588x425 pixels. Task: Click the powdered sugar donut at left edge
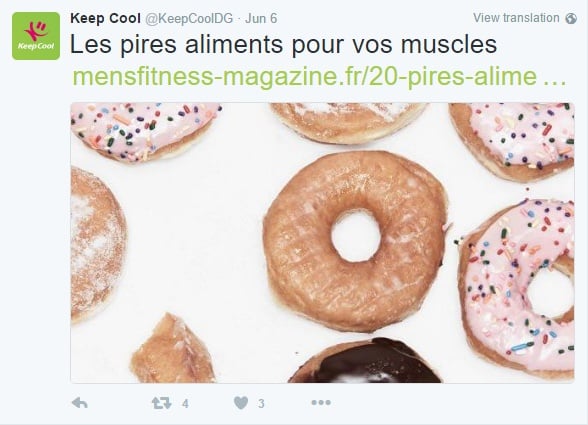click(x=98, y=244)
